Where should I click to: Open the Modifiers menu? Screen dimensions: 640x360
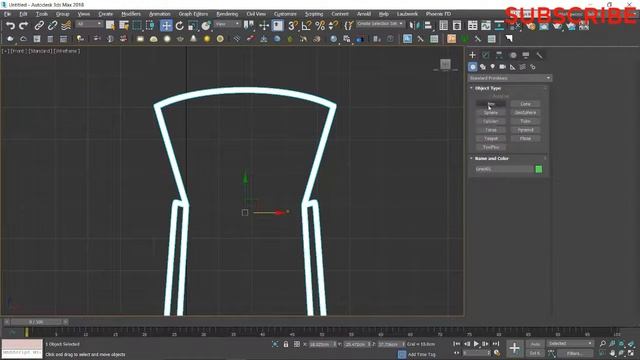[131, 14]
